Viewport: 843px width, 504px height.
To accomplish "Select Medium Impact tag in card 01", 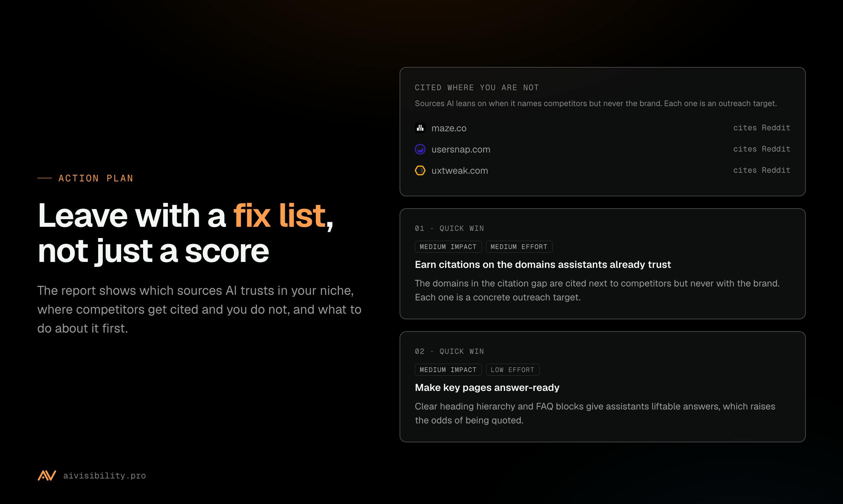I will pyautogui.click(x=448, y=247).
